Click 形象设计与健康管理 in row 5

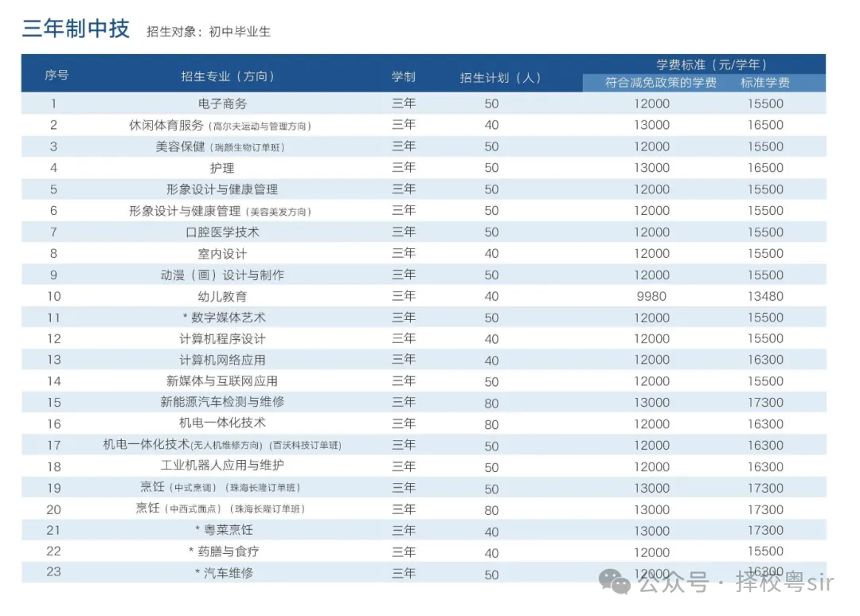point(222,189)
